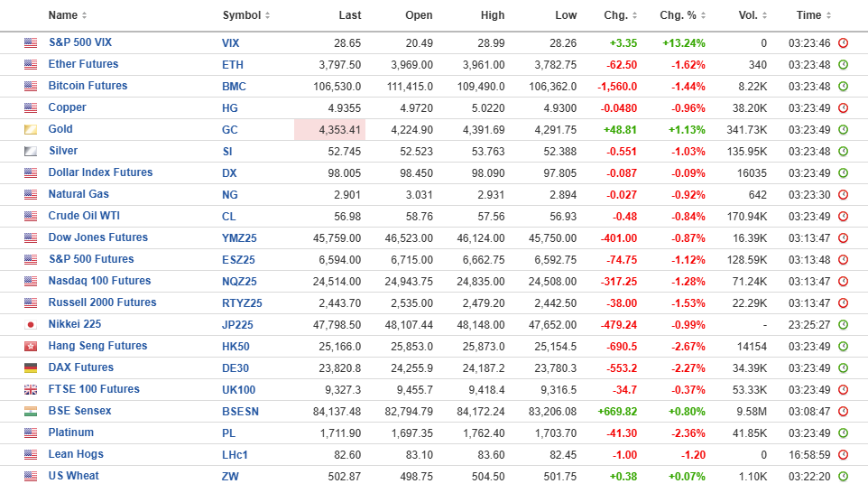
Task: Click the green clock icon in US Wheat row
Action: 843,477
